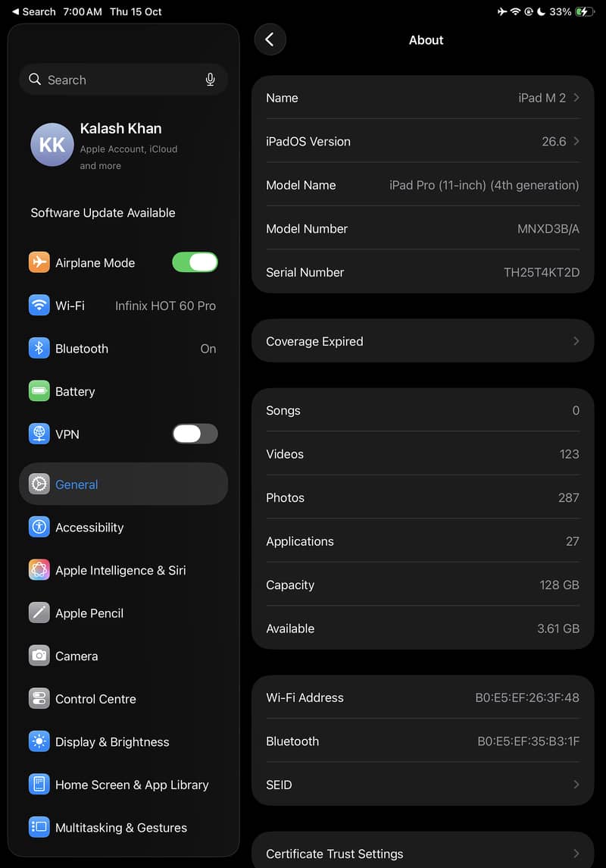The image size is (606, 868).
Task: Tap the Display & Brightness icon
Action: point(39,741)
